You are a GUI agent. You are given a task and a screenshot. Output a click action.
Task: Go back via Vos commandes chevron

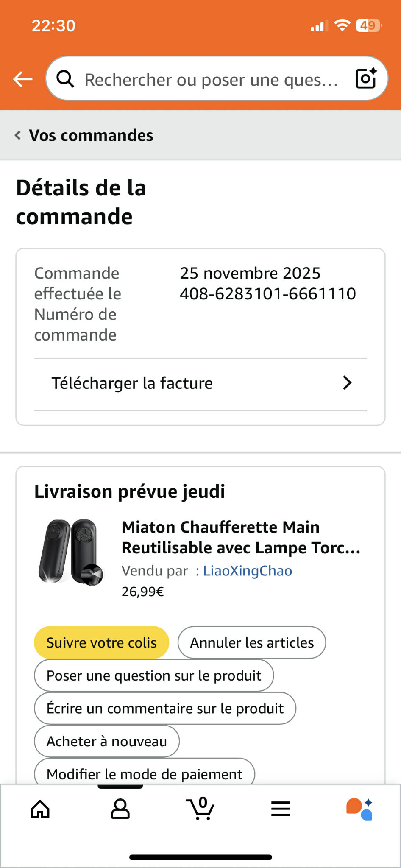point(18,135)
